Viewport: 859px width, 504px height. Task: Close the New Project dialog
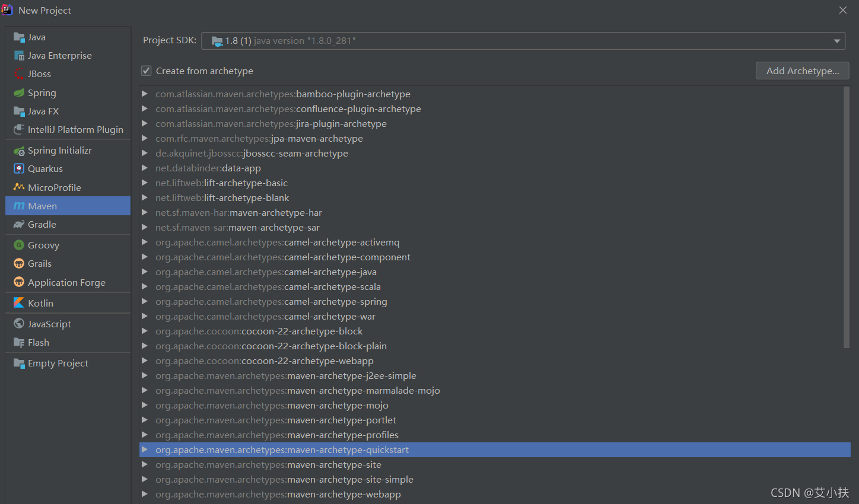pos(842,10)
